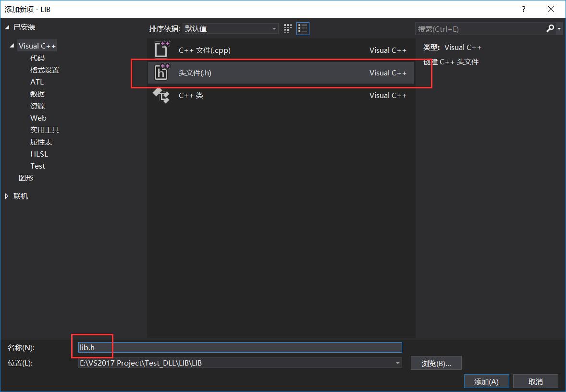The image size is (566, 392).
Task: Select the 格式设置 category
Action: pos(44,70)
